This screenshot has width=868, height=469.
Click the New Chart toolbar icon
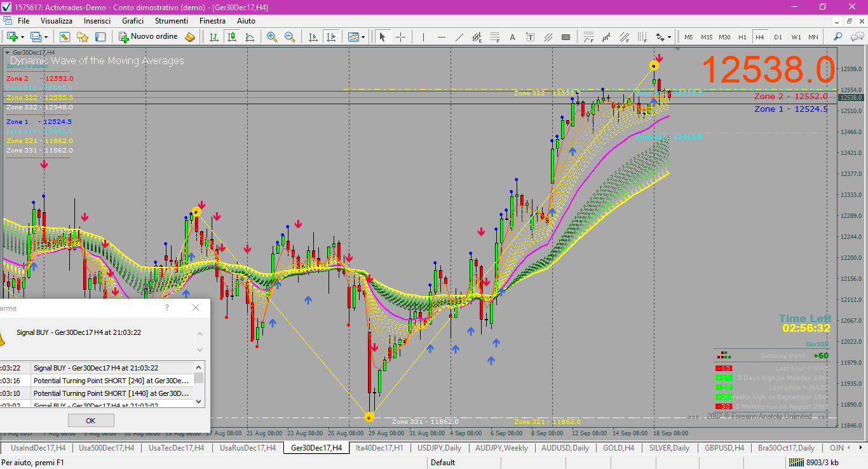(11, 37)
